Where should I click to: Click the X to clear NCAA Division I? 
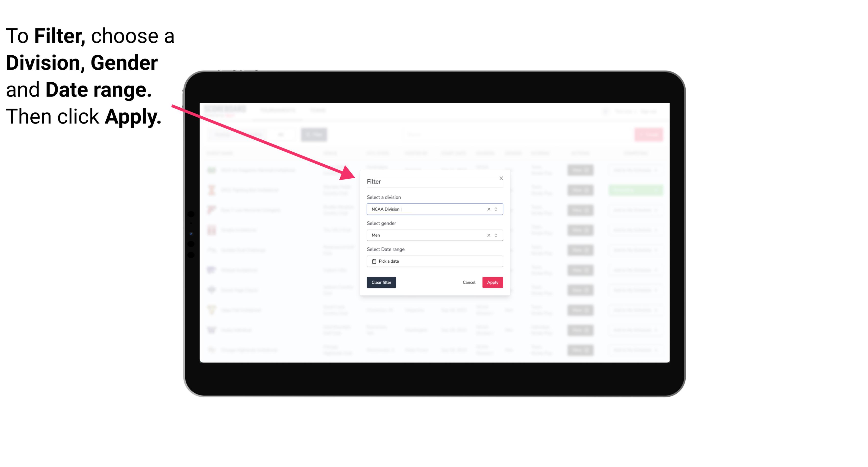[488, 209]
